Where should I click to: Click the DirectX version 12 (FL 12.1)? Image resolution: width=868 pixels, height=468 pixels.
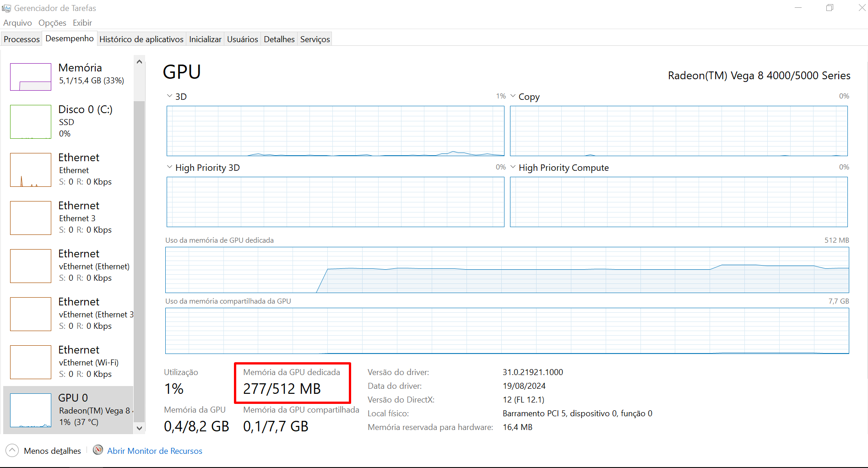pos(523,400)
